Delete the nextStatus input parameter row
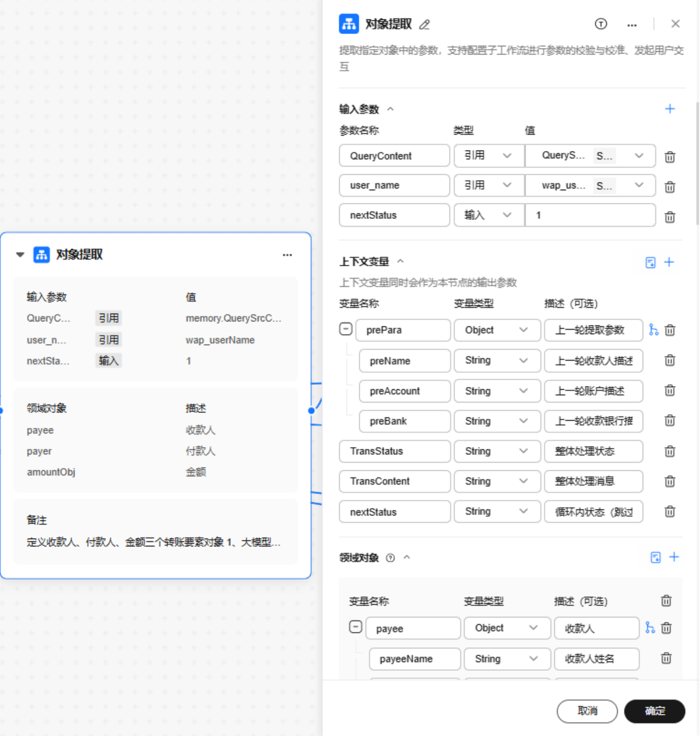Screen dimensions: 700x736 pyautogui.click(x=670, y=217)
